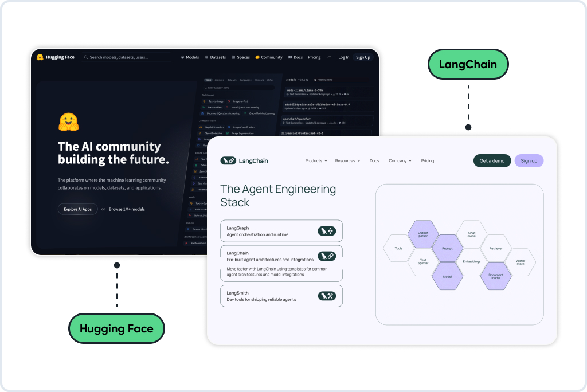Click the LangGraph parrot badge icon
This screenshot has width=587, height=392.
point(327,231)
